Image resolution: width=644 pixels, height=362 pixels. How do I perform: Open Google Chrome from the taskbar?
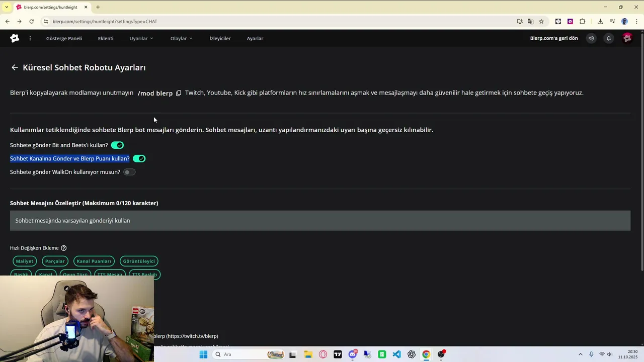coord(426,354)
